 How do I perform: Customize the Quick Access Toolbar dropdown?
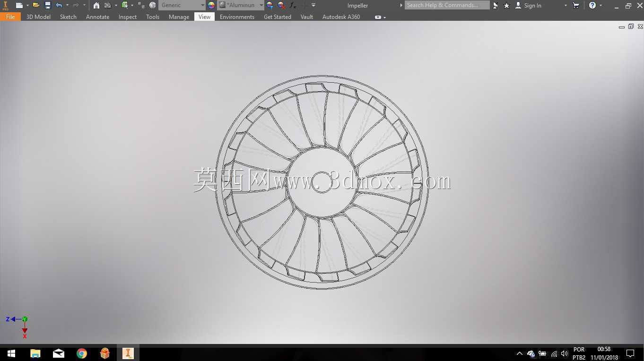coord(313,5)
